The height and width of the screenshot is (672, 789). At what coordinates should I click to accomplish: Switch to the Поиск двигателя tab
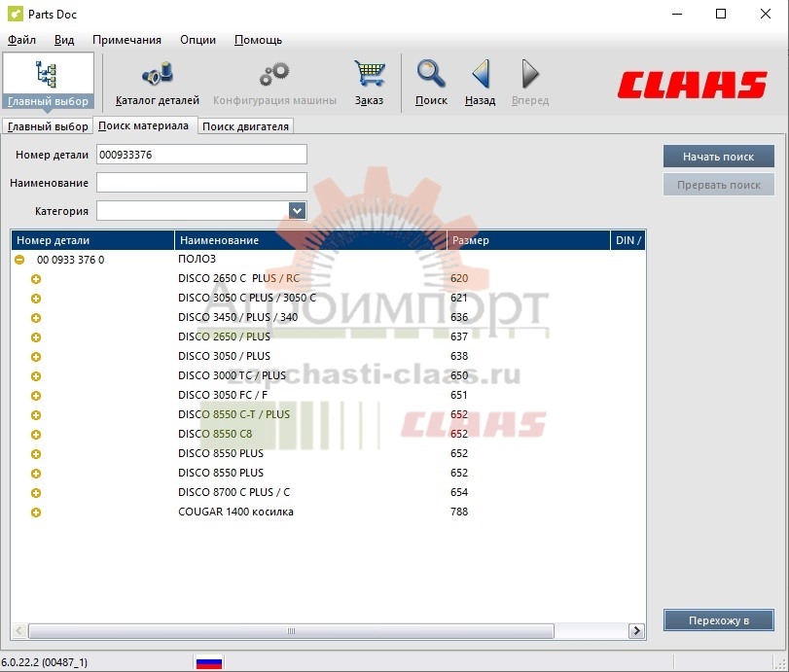pyautogui.click(x=245, y=126)
